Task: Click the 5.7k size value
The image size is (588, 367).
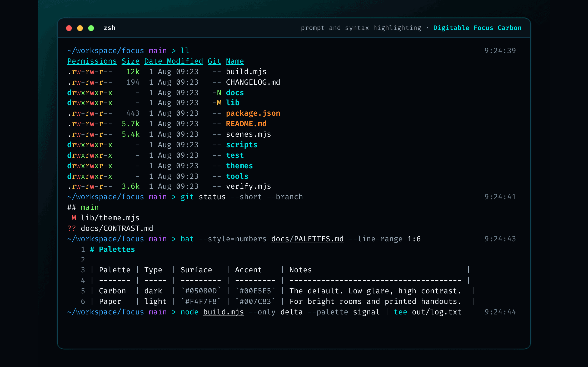Action: tap(131, 124)
